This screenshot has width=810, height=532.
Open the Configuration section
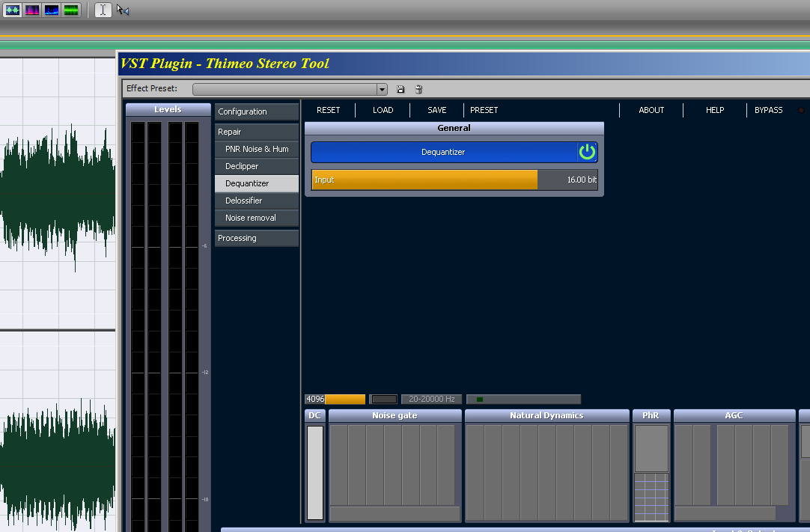(x=256, y=111)
